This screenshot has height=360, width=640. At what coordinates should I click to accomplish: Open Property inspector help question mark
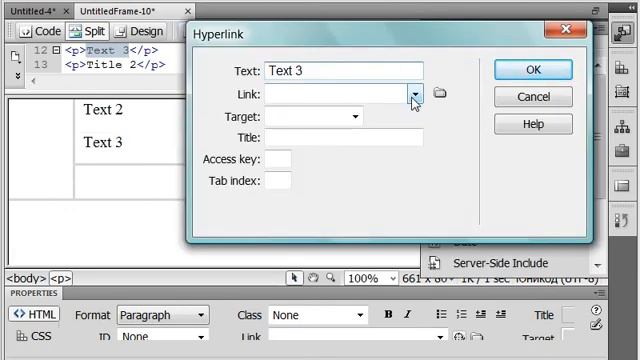coord(596,310)
